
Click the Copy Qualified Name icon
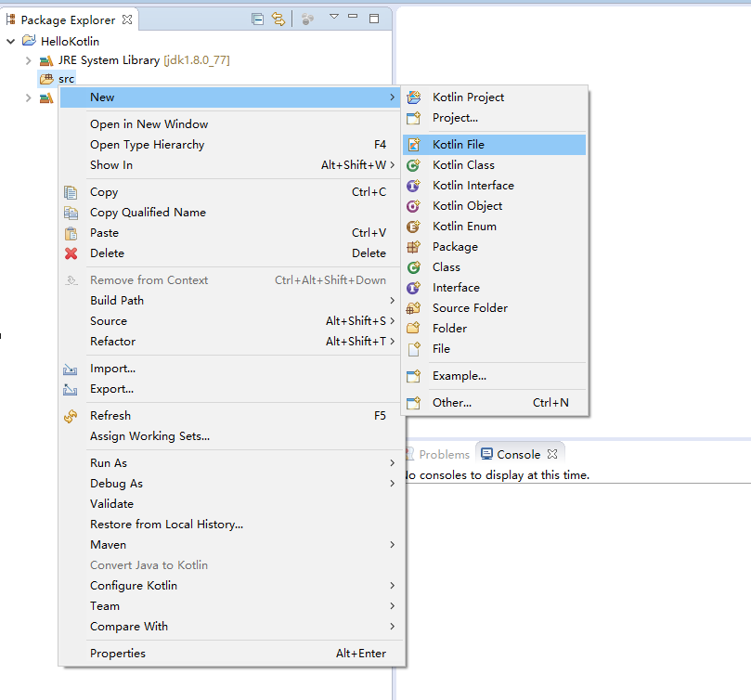[71, 213]
